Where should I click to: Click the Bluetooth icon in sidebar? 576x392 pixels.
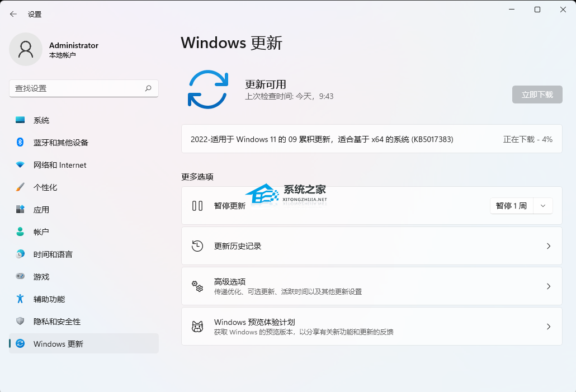coord(20,143)
